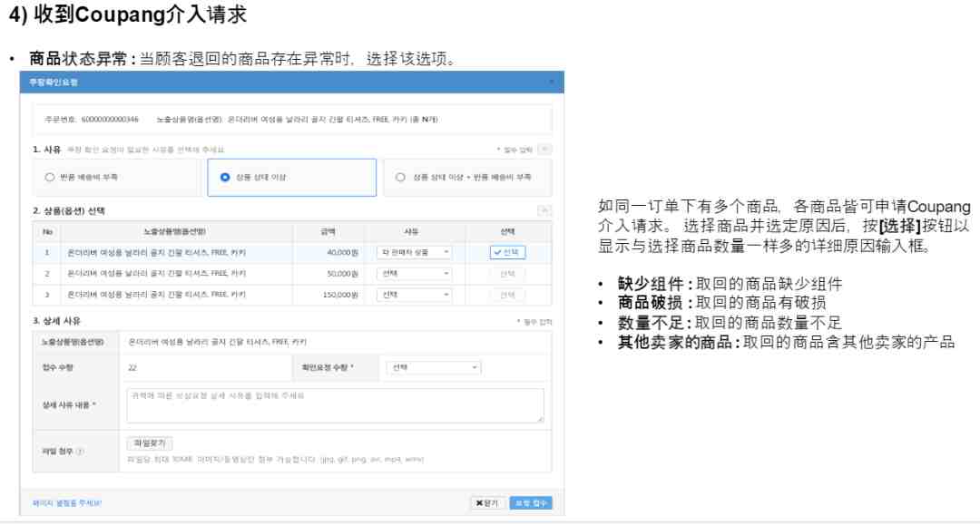
Task: Click the No column header
Action: point(47,231)
